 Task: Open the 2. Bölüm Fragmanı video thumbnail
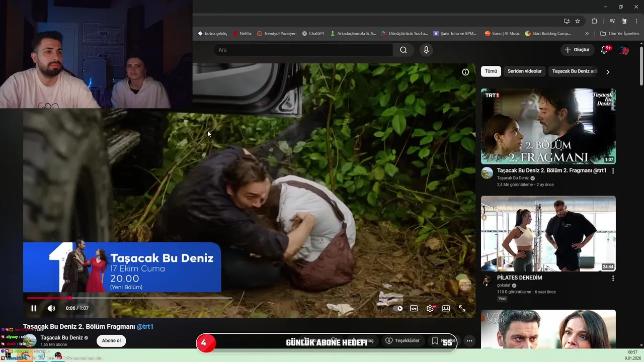[x=548, y=126]
